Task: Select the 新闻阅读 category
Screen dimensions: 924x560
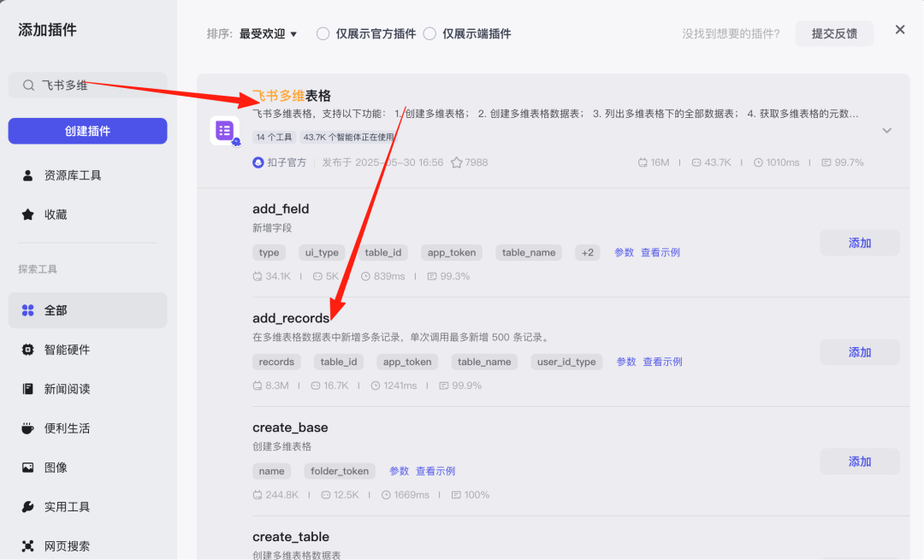Action: 87,389
